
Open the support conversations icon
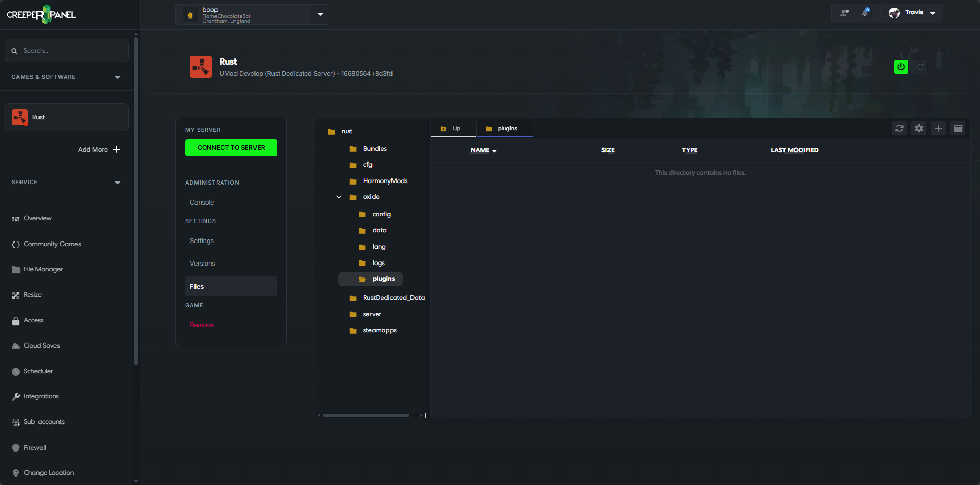(x=844, y=13)
